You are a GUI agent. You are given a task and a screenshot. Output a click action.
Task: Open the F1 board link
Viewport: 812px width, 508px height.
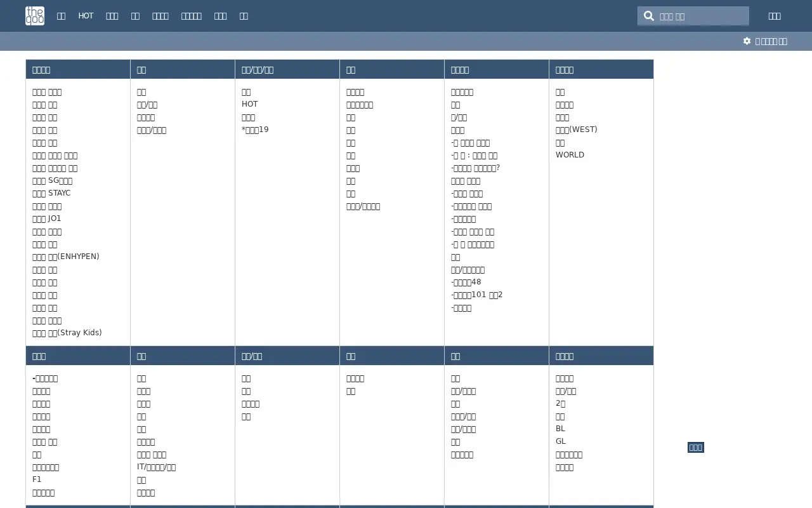pyautogui.click(x=37, y=479)
